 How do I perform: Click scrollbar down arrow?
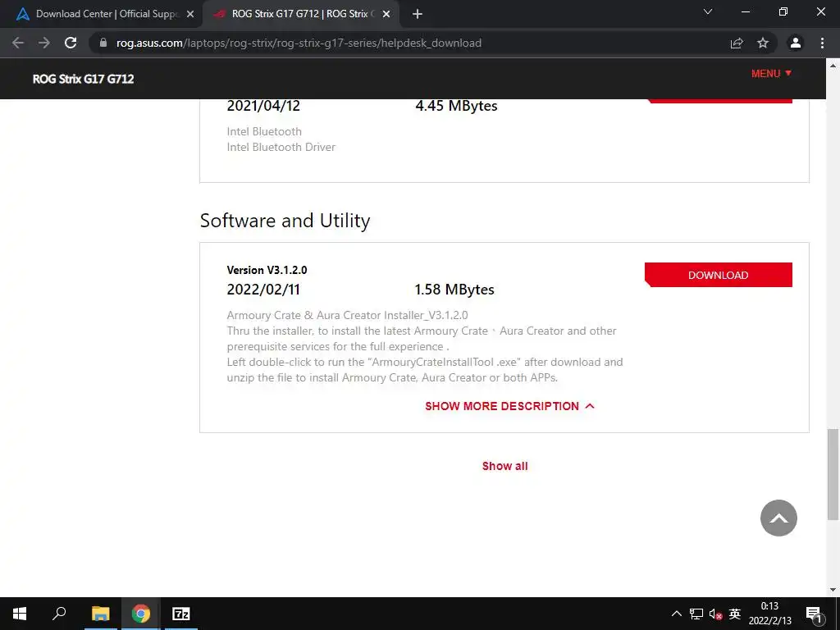pyautogui.click(x=833, y=590)
